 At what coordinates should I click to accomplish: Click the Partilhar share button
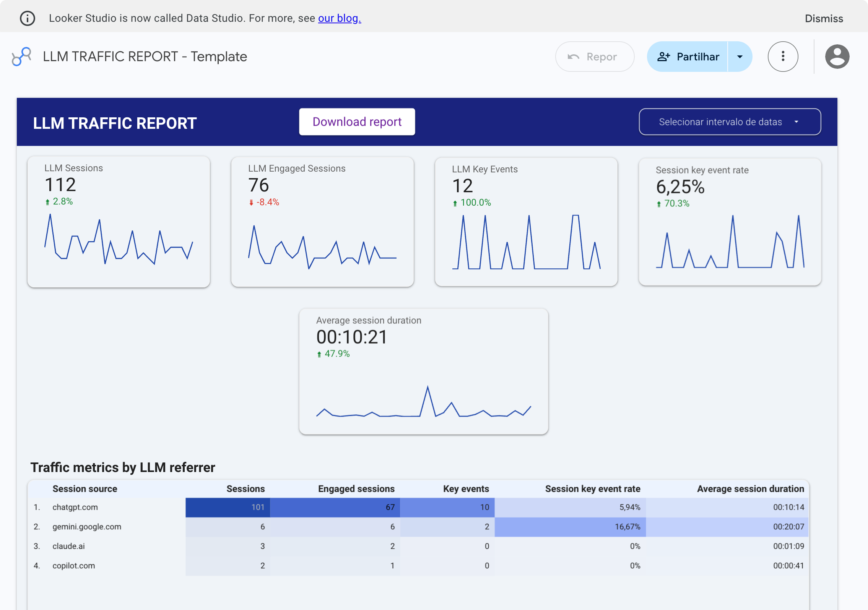pyautogui.click(x=698, y=56)
